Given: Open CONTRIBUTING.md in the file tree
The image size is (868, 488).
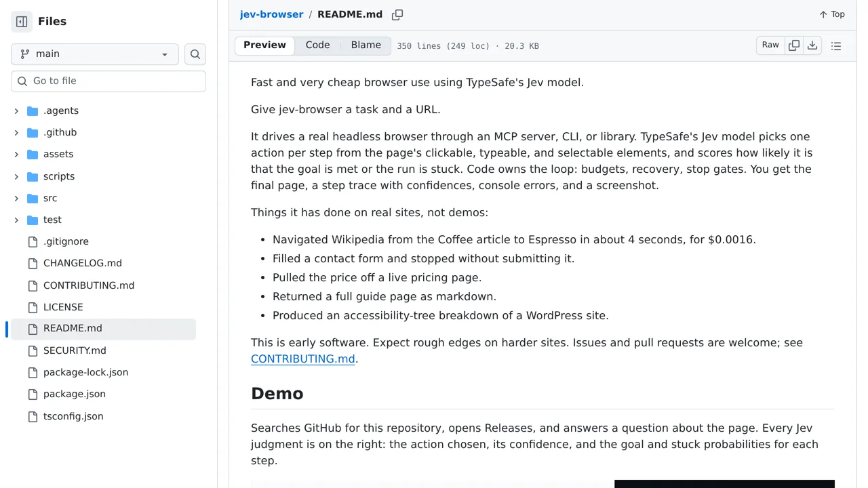Looking at the screenshot, I should 89,285.
